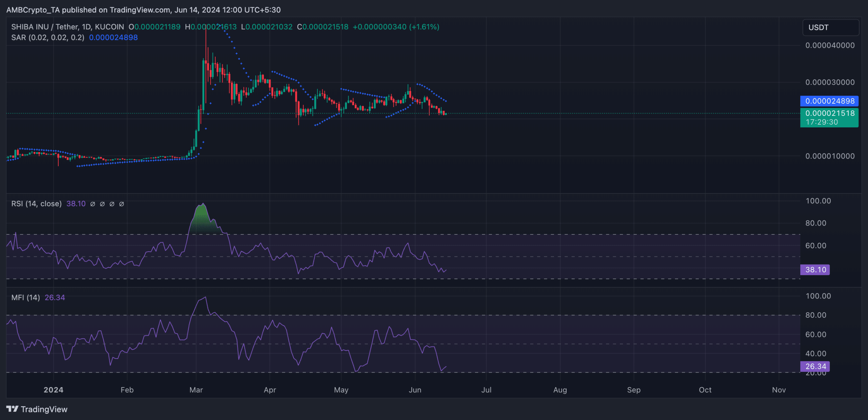868x420 pixels.
Task: Click the last empty-set symbol in RSI legend
Action: click(x=121, y=204)
